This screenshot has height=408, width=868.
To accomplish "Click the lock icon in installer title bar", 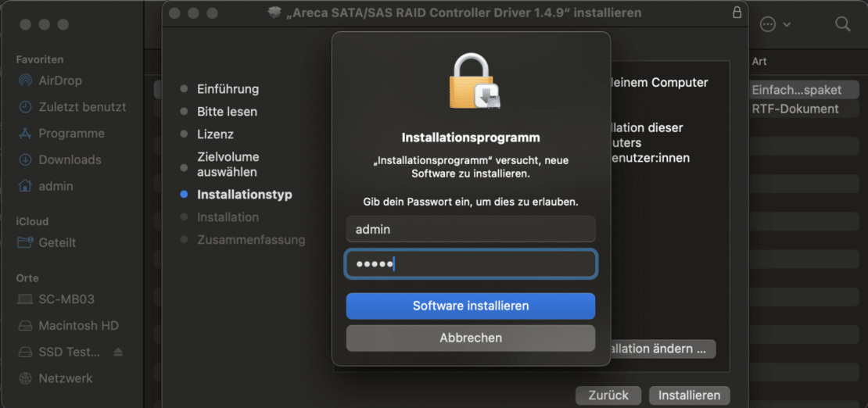I will point(737,13).
